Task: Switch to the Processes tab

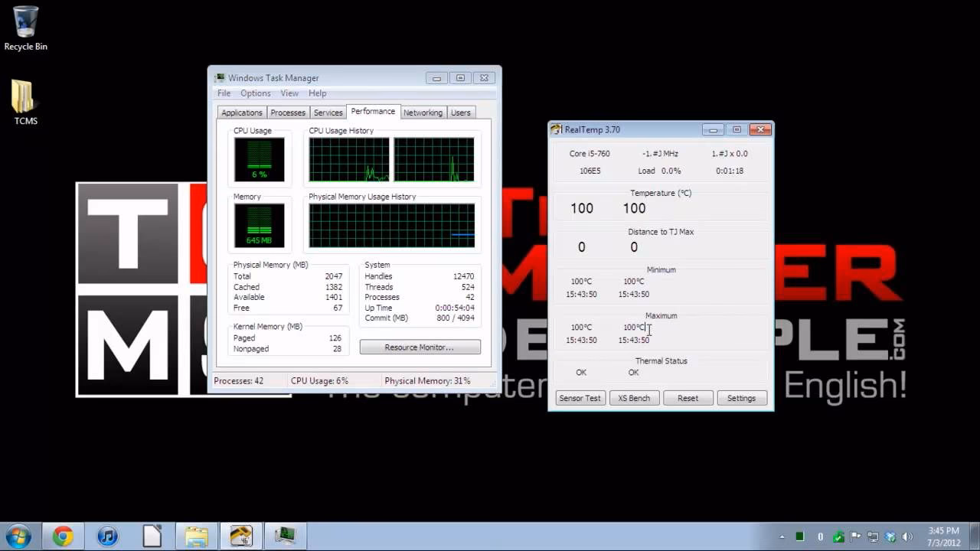Action: point(288,112)
